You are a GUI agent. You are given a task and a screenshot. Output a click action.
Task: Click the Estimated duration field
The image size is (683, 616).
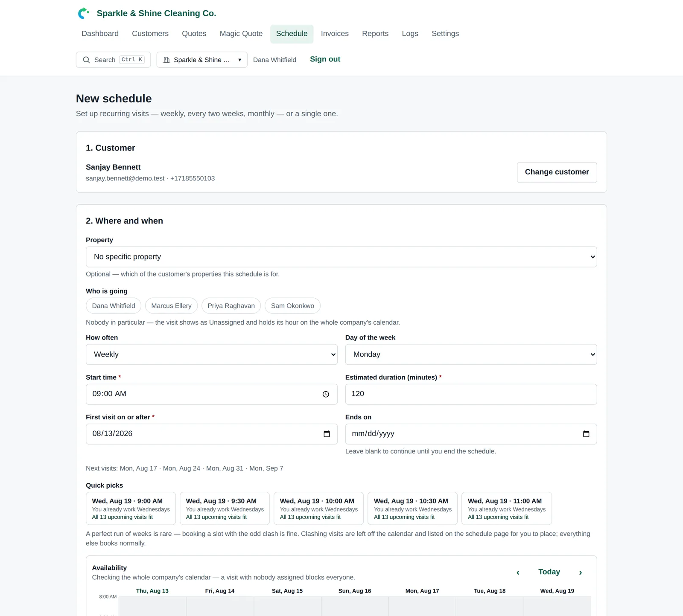coord(471,394)
